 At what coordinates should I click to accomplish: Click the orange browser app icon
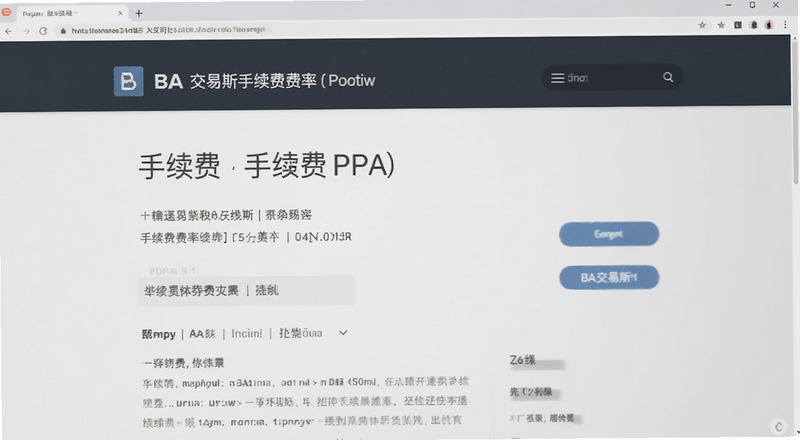6,12
